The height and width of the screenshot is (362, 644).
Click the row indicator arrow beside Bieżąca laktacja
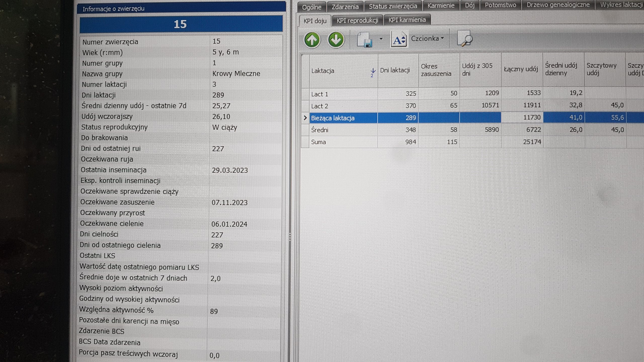(305, 118)
